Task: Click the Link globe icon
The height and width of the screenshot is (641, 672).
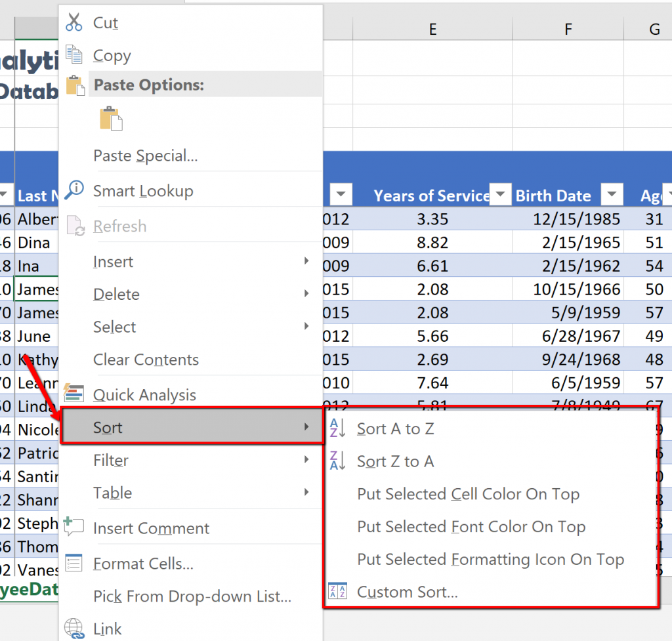Action: tap(74, 628)
